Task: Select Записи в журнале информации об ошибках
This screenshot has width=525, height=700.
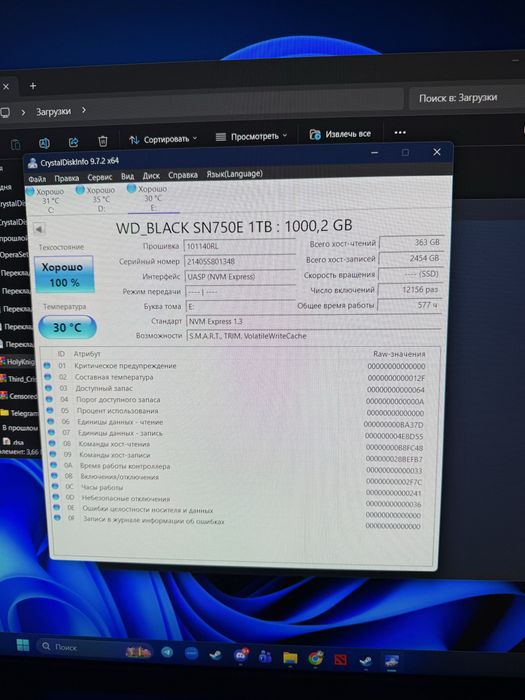Action: click(239, 523)
